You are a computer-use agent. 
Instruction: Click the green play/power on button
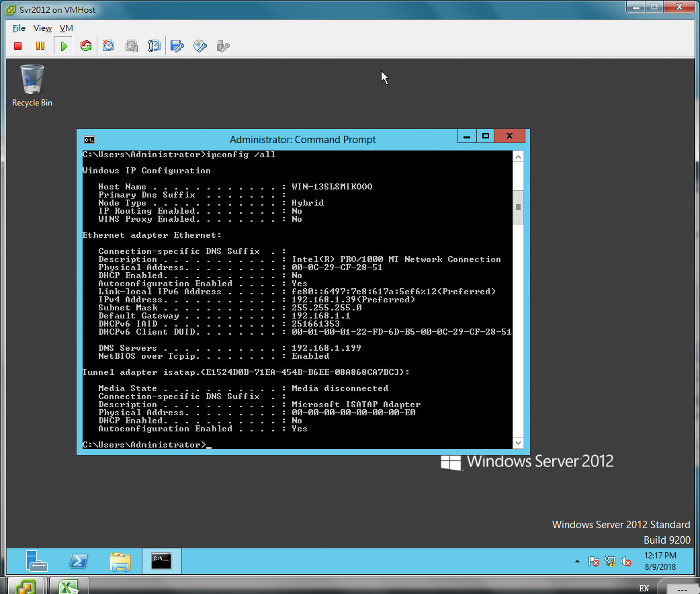(x=63, y=46)
